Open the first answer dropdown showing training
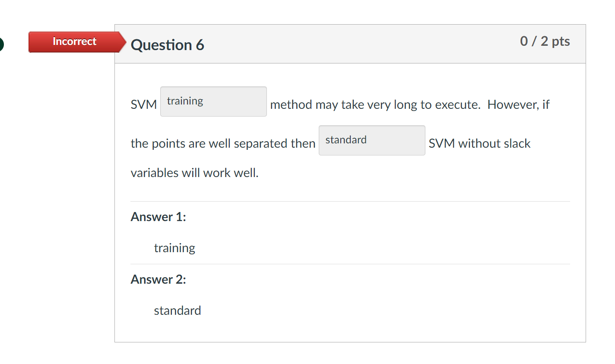Image resolution: width=615 pixels, height=364 pixels. pyautogui.click(x=213, y=101)
